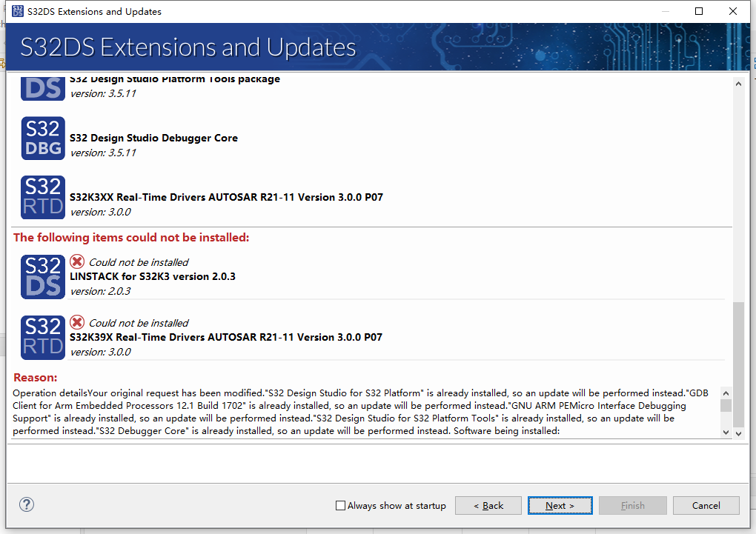Click the S32 DBG Debugger Core icon
The width and height of the screenshot is (756, 534).
point(42,138)
